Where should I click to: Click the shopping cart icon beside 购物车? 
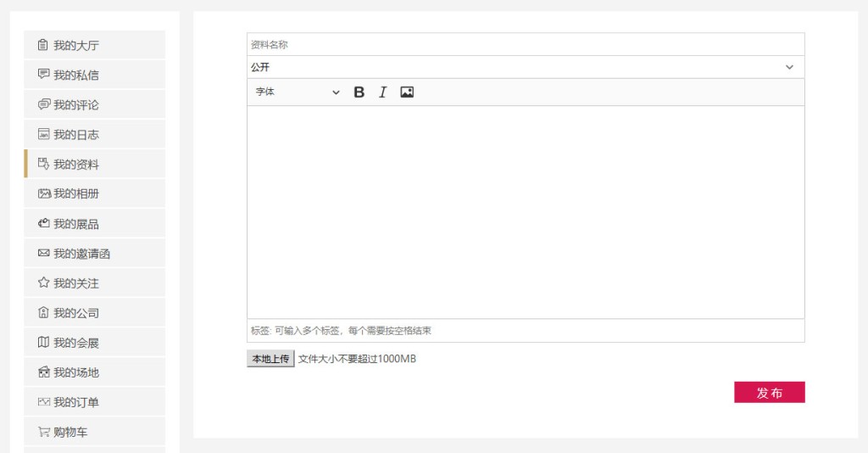tap(43, 432)
